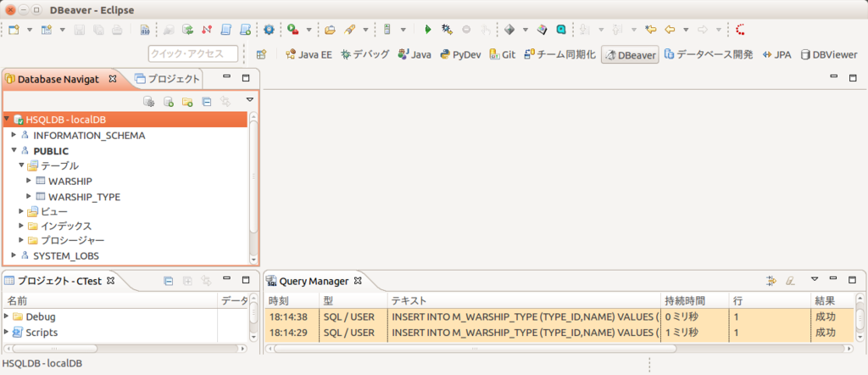Screen dimensions: 868x375
Task: Switch to the プロジェクト tab
Action: pos(167,79)
